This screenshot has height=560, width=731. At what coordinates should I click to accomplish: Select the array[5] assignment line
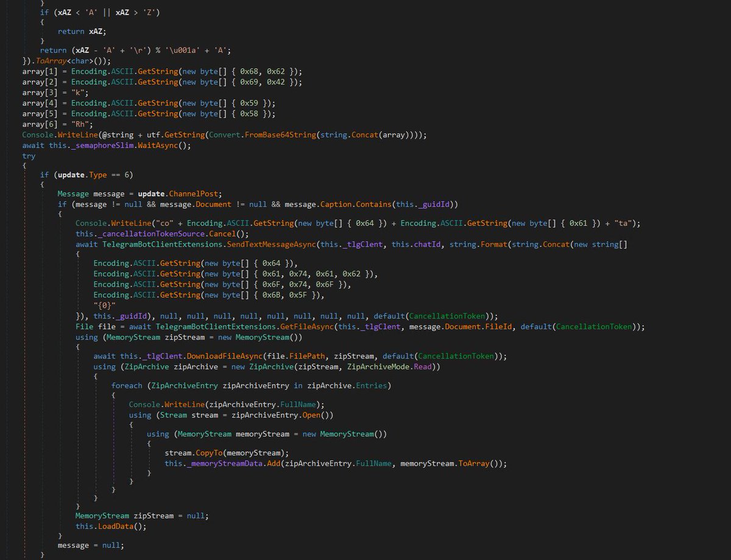click(149, 113)
